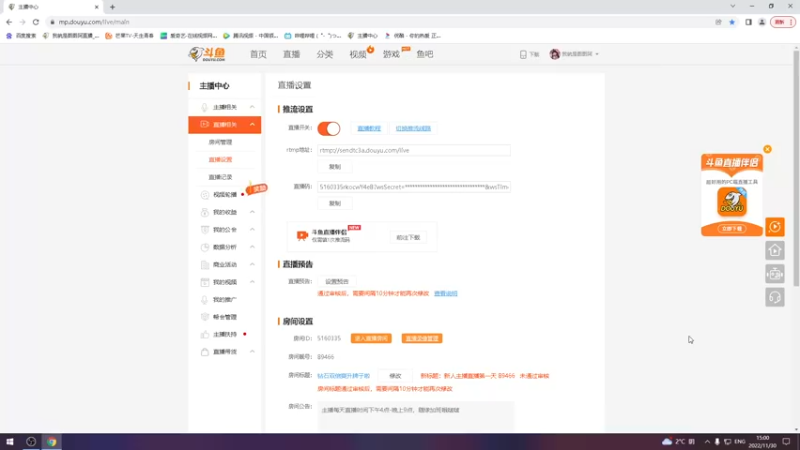
Task: Expand the 我的收益 section chevron
Action: pos(252,212)
